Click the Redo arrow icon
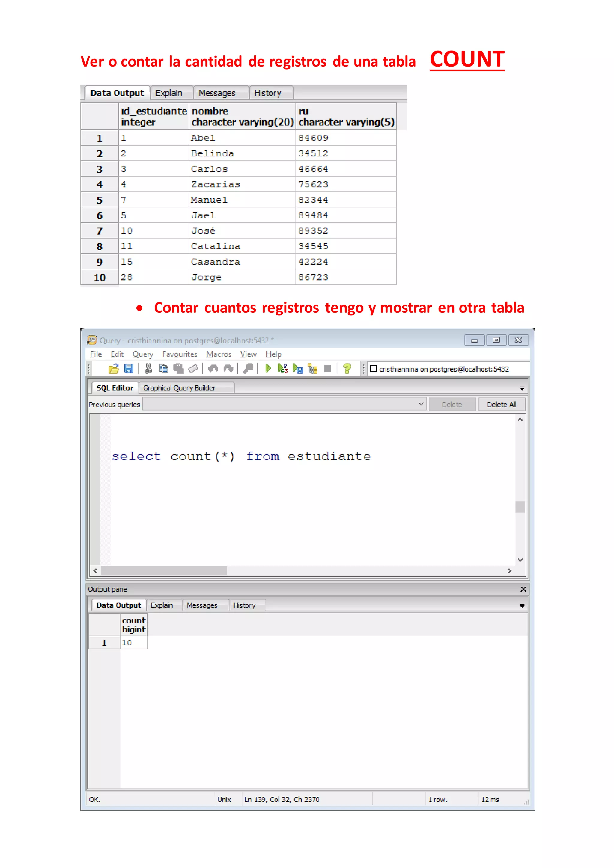Image resolution: width=614 pixels, height=868 pixels. 228,369
